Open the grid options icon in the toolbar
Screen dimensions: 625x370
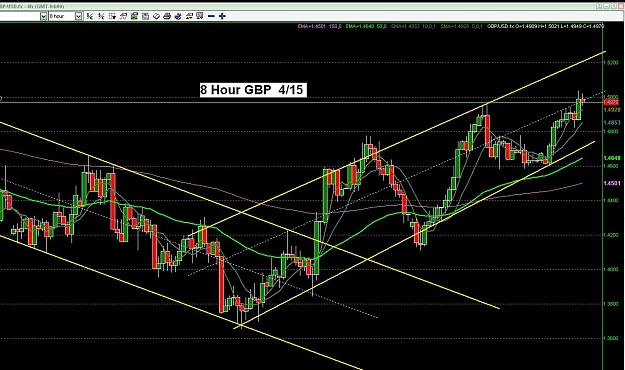pyautogui.click(x=112, y=16)
